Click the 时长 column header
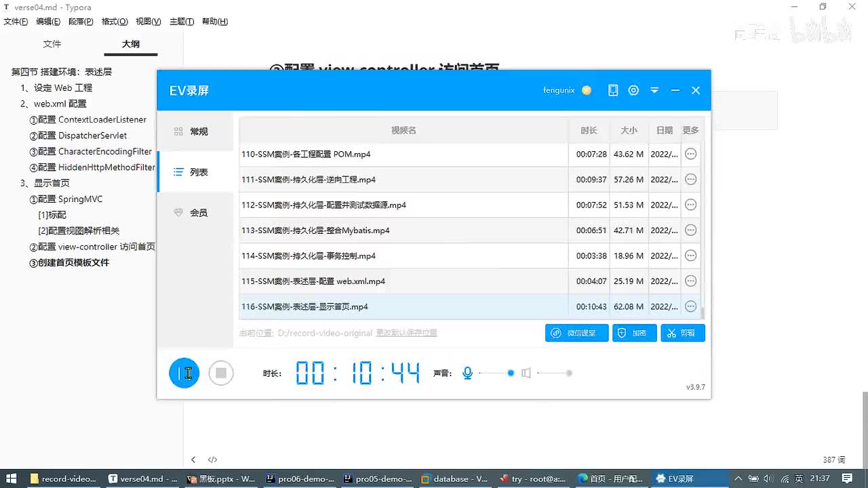This screenshot has width=868, height=488. [589, 130]
